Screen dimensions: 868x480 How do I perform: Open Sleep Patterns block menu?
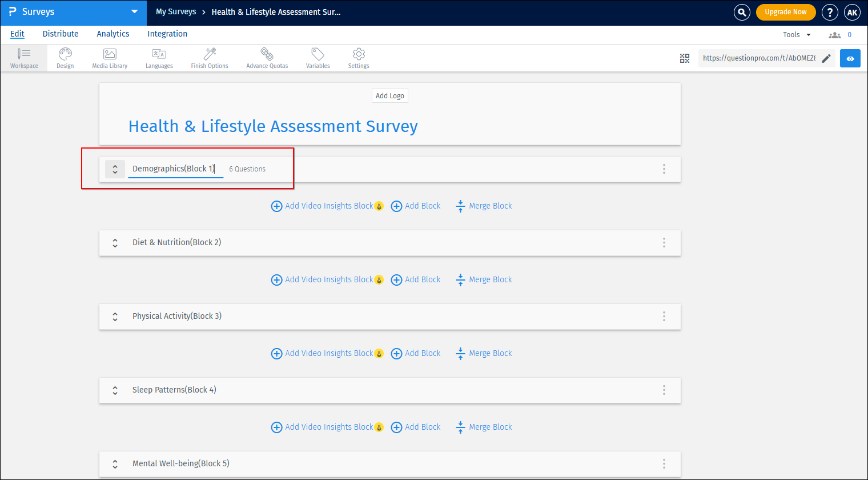pyautogui.click(x=664, y=390)
